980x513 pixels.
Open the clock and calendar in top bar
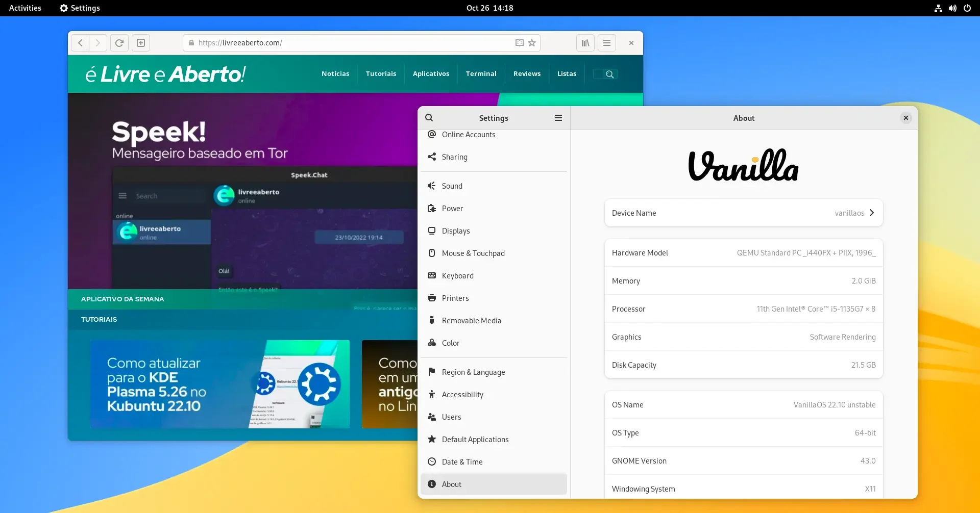(x=490, y=8)
